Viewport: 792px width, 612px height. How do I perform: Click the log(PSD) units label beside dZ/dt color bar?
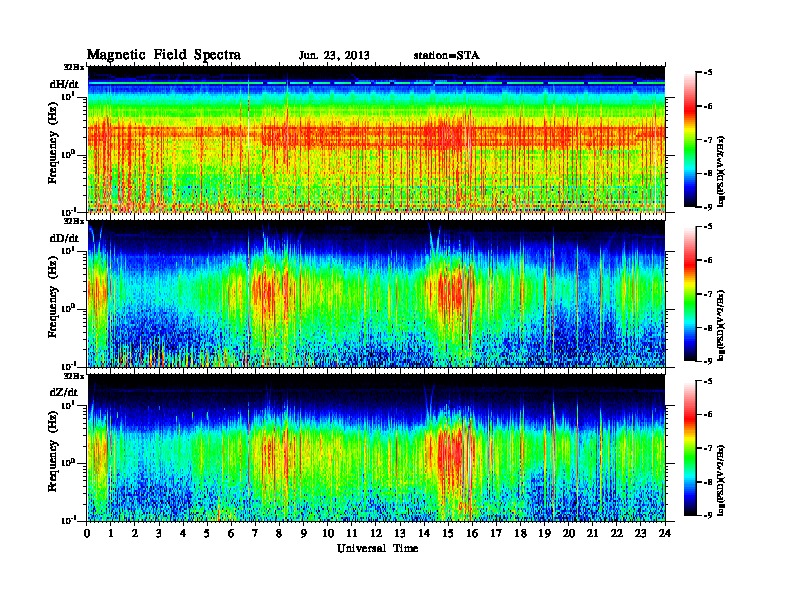click(721, 480)
